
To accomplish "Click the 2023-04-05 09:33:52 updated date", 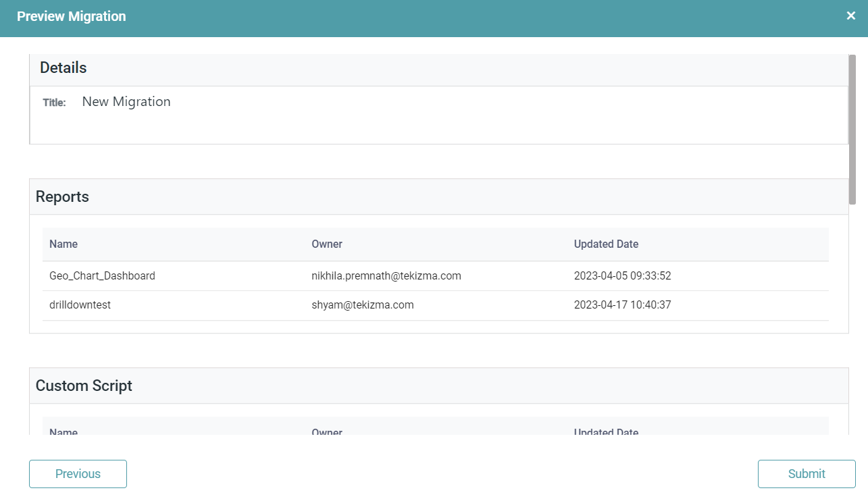I will [x=622, y=275].
